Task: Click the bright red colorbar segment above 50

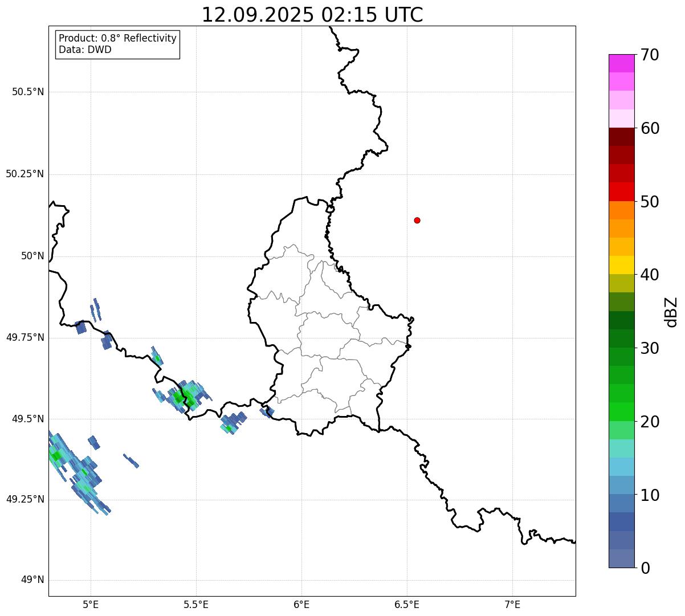Action: click(x=621, y=191)
